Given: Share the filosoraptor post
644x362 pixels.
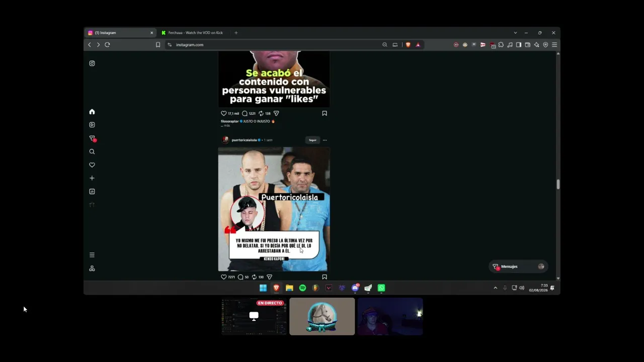Looking at the screenshot, I should [x=276, y=114].
